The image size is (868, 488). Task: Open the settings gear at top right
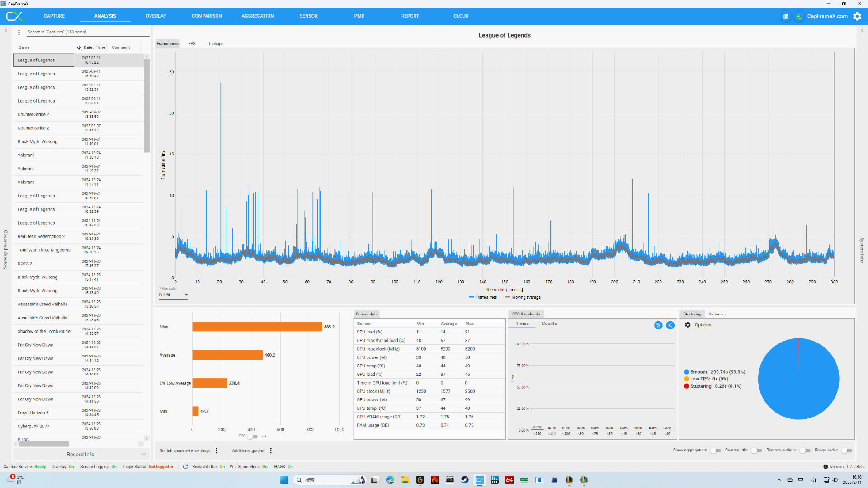click(857, 16)
